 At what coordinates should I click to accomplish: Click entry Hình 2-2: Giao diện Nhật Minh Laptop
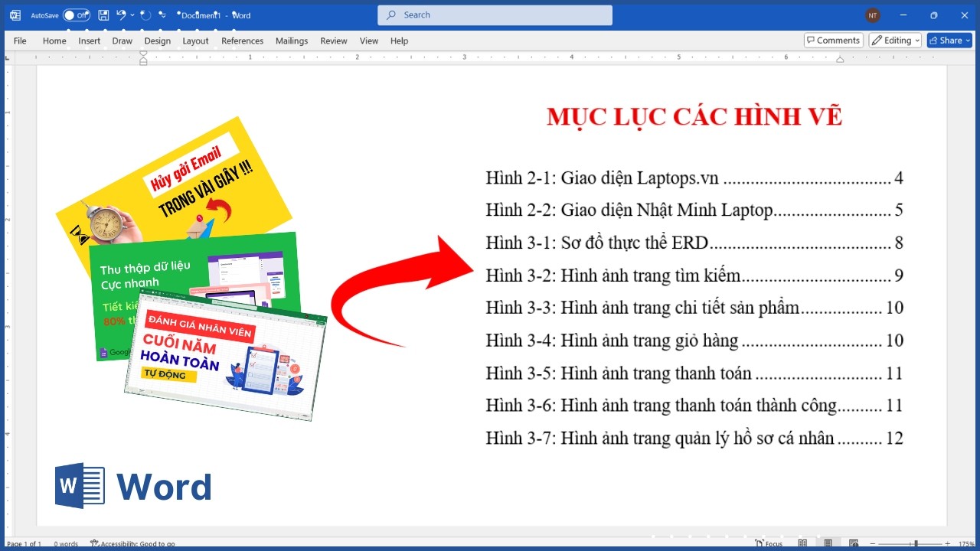694,210
